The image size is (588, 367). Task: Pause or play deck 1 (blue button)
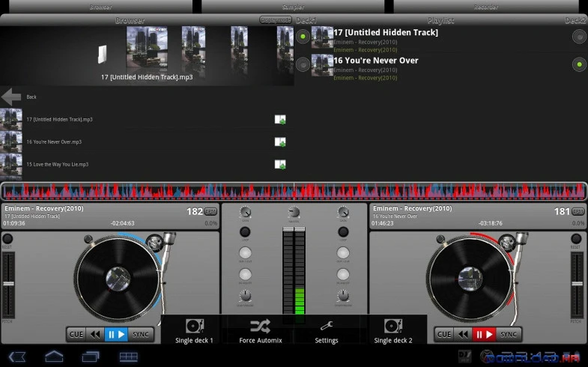point(116,334)
